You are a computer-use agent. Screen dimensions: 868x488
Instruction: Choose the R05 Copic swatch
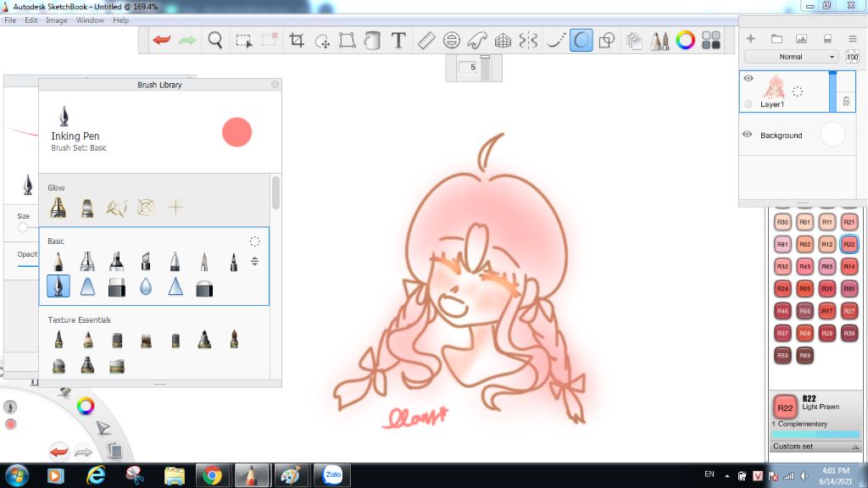805,288
